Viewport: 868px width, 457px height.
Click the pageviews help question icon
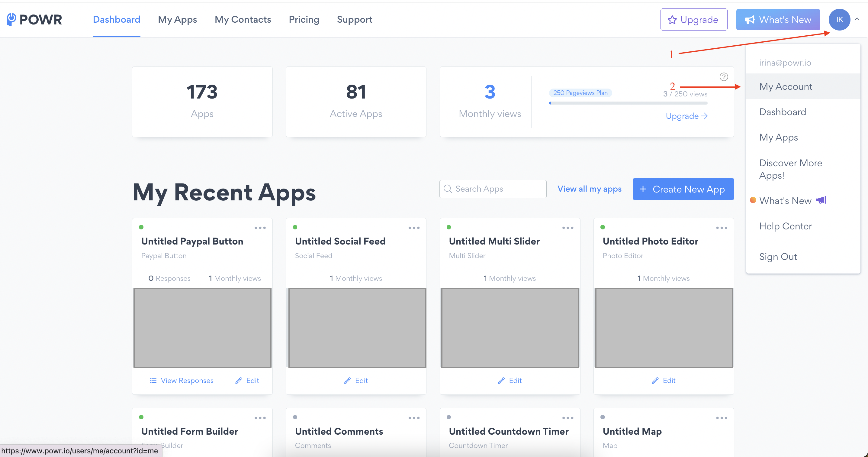pyautogui.click(x=723, y=77)
